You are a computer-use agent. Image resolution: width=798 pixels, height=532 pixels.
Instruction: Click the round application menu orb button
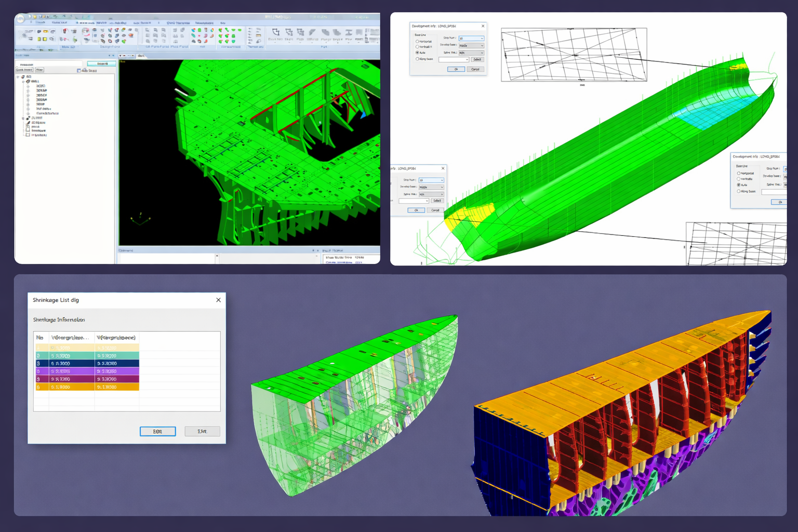[20, 19]
